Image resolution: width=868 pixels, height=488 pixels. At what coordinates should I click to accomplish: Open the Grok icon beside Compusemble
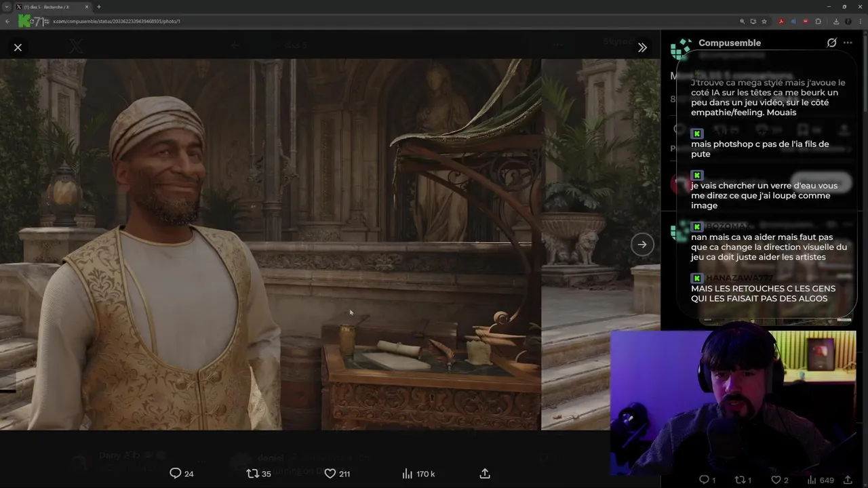pos(831,43)
